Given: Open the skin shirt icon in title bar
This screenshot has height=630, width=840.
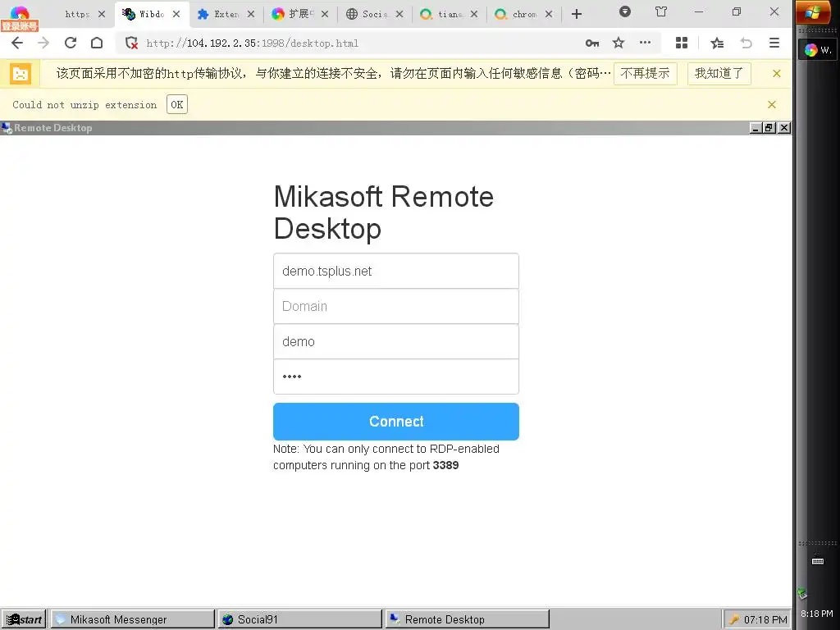Looking at the screenshot, I should 662,11.
